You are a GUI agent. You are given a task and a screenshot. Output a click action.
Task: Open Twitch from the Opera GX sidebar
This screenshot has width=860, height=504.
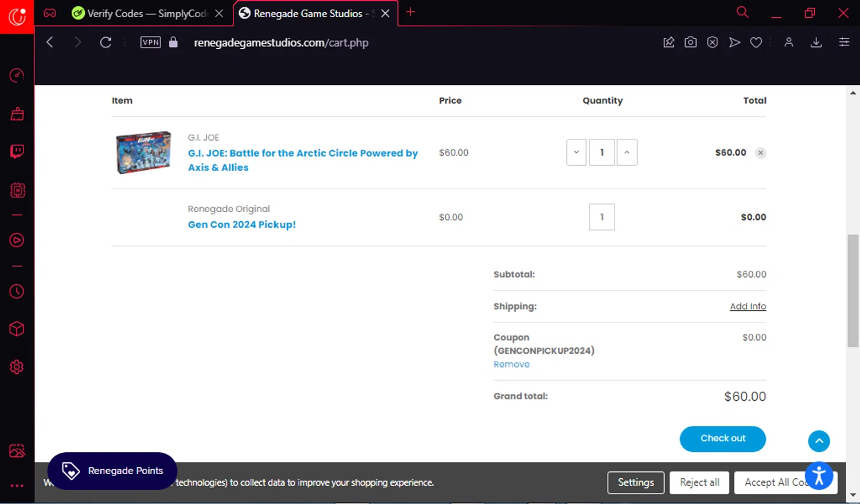point(17,151)
